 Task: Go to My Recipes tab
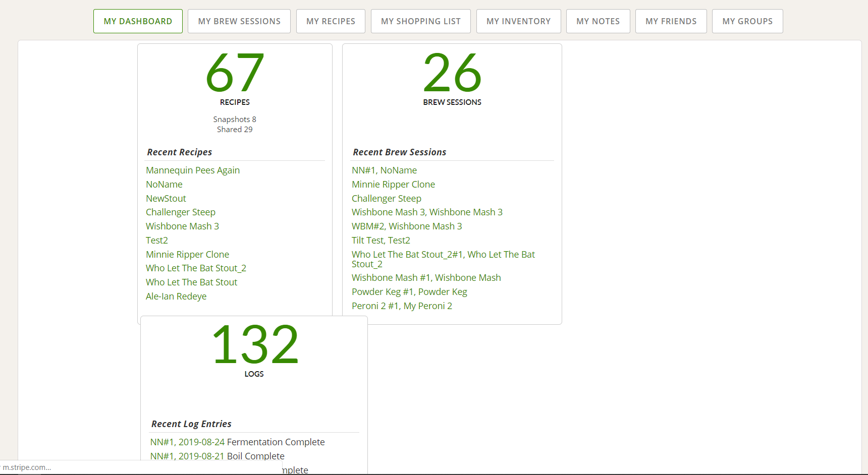point(331,21)
